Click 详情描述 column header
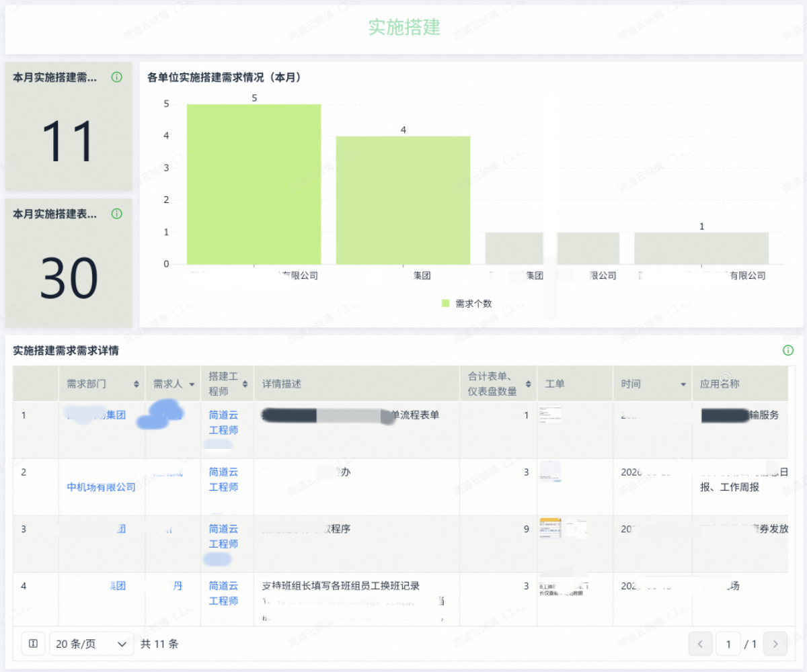Image resolution: width=807 pixels, height=672 pixels. [282, 384]
